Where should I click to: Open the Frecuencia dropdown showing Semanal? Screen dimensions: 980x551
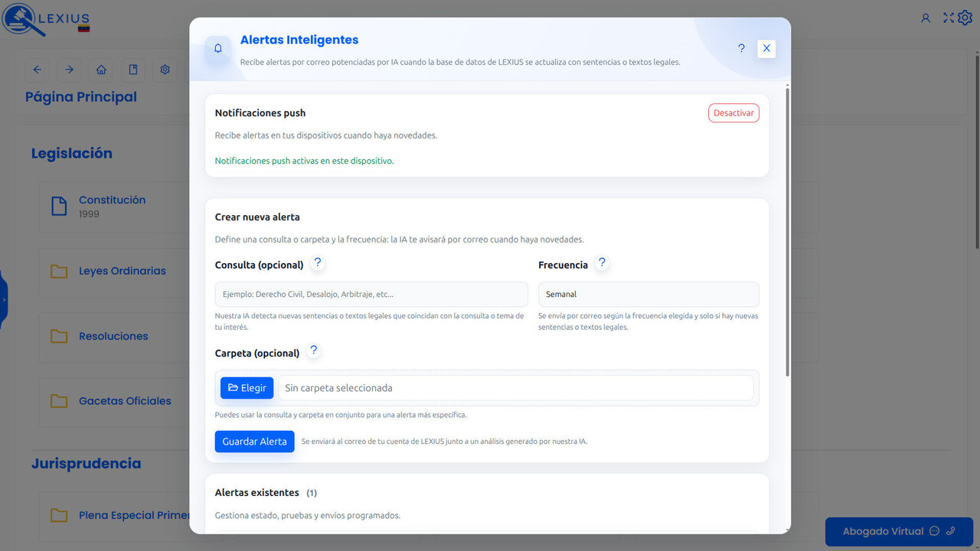[x=648, y=294]
